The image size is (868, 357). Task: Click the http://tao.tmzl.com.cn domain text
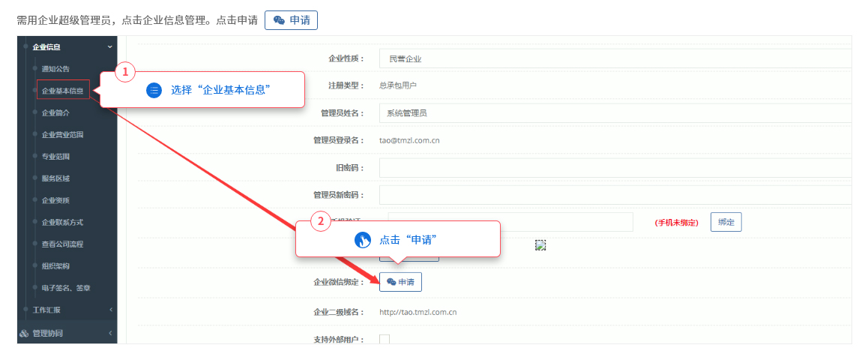point(418,312)
